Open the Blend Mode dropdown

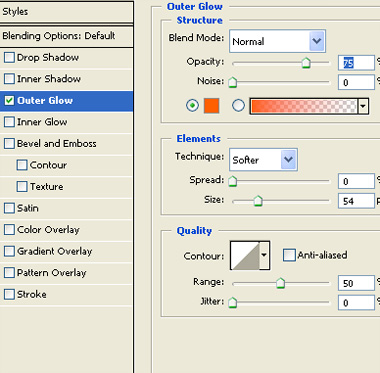click(x=277, y=41)
